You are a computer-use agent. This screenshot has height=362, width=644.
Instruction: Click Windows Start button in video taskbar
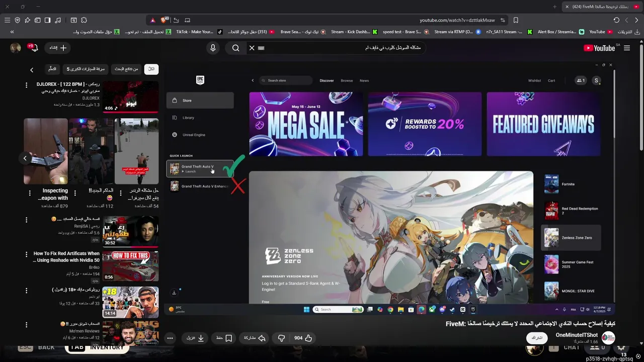tap(306, 309)
